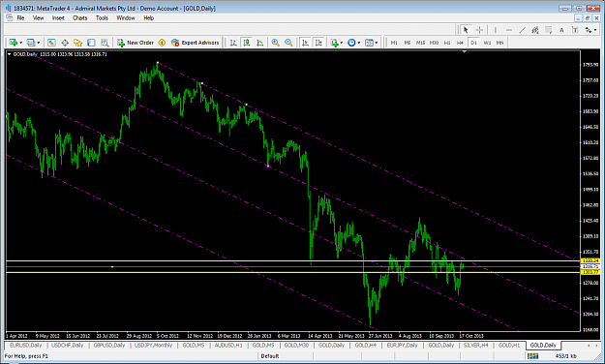Switch to SILVER,H4 chart tab

tap(476, 345)
